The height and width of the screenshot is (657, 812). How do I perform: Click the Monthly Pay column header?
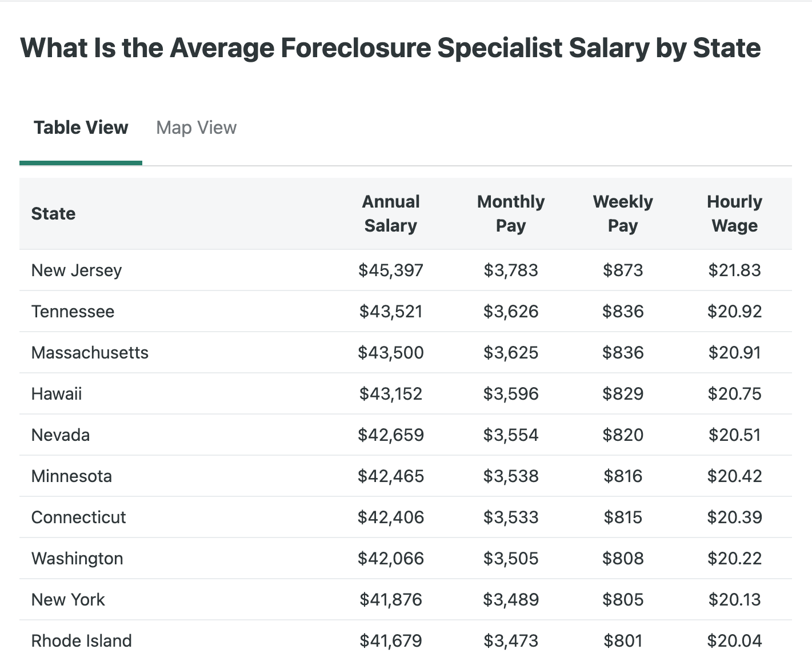511,214
